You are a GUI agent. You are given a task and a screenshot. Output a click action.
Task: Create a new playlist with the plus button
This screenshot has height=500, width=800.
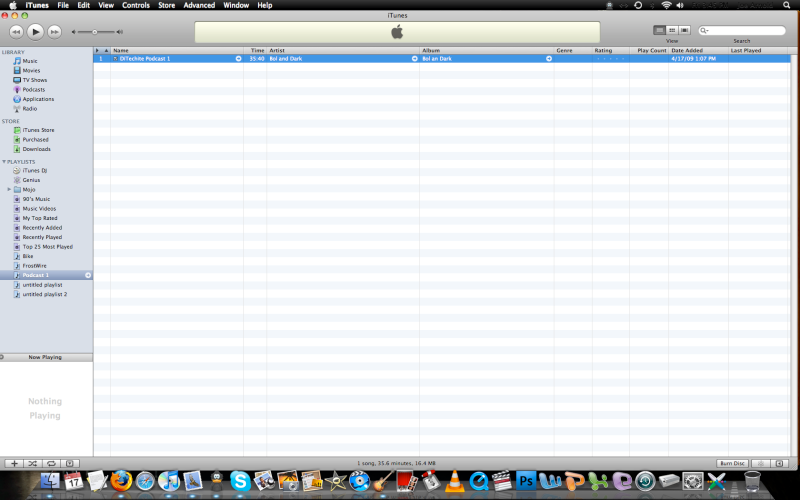[14, 463]
